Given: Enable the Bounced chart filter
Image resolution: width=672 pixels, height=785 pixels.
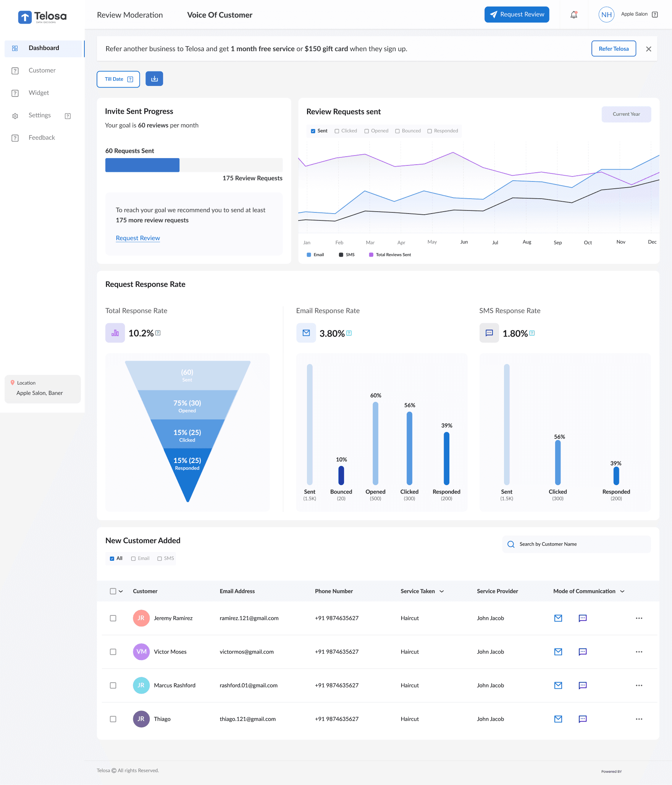Looking at the screenshot, I should coord(397,131).
